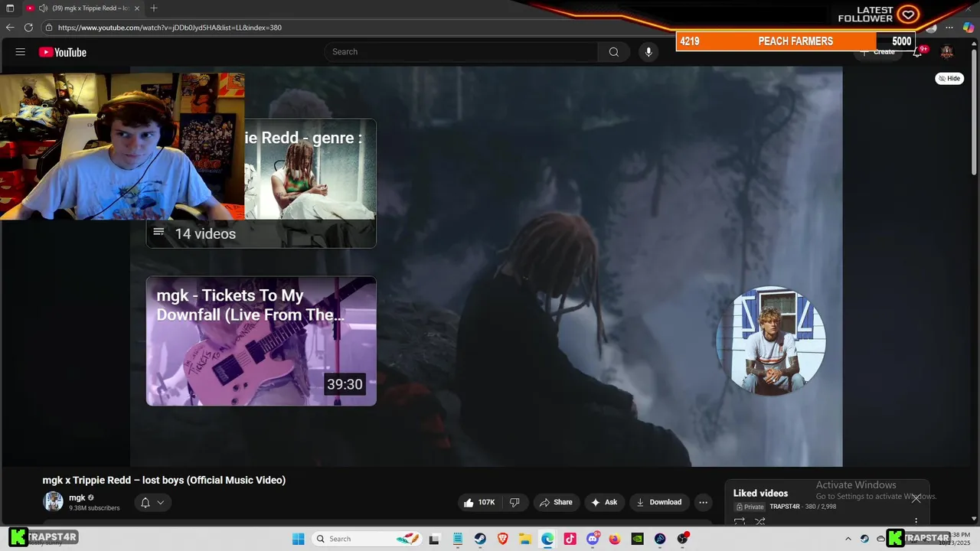Open the YouTube guide hamburger menu
This screenshot has width=980, height=551.
click(21, 52)
